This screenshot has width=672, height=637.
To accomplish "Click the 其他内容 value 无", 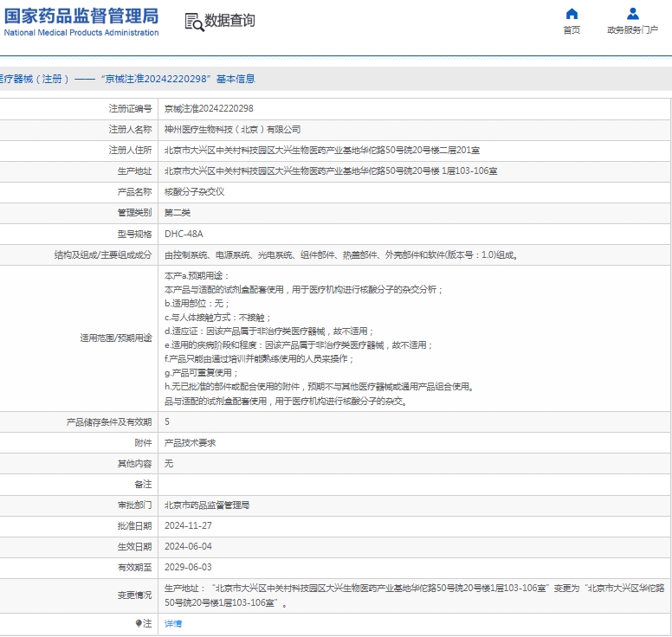I will point(169,464).
